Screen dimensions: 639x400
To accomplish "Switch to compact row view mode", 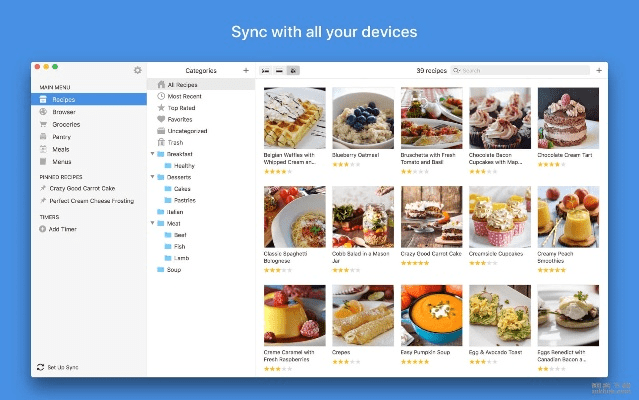I will (x=279, y=71).
